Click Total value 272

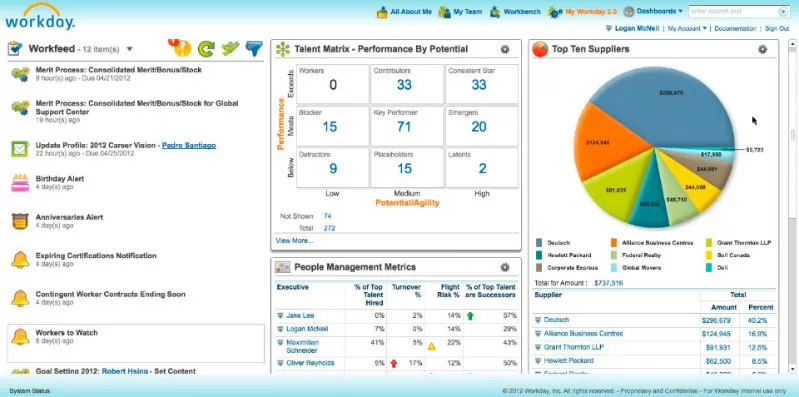pyautogui.click(x=329, y=228)
